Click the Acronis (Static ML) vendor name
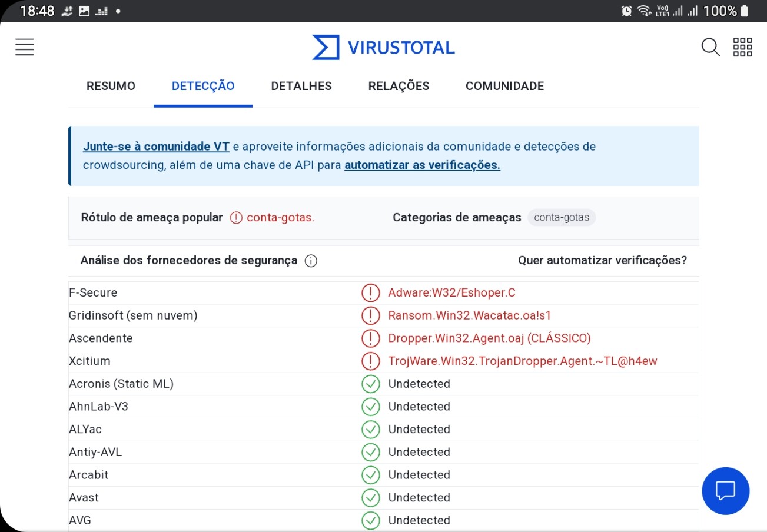 click(121, 384)
